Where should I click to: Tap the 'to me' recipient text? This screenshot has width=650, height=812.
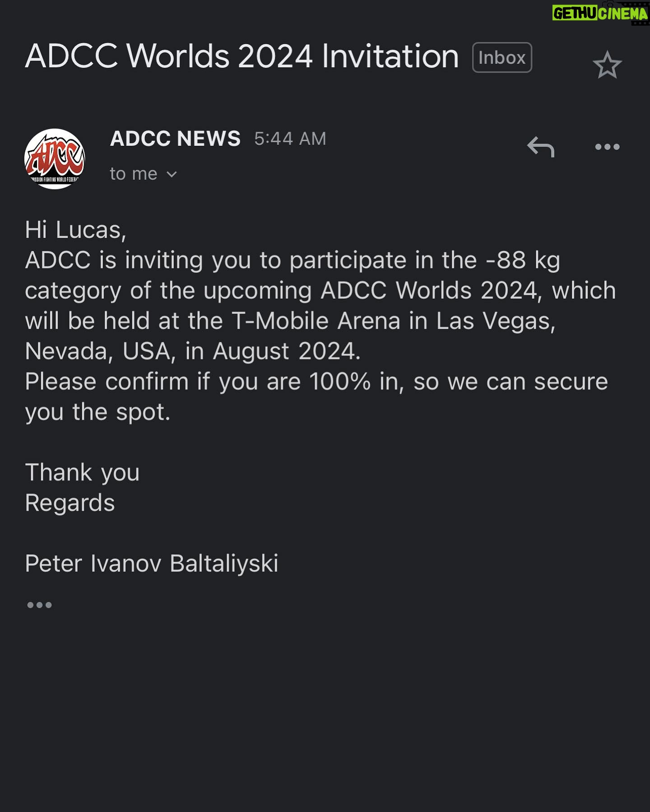[134, 174]
